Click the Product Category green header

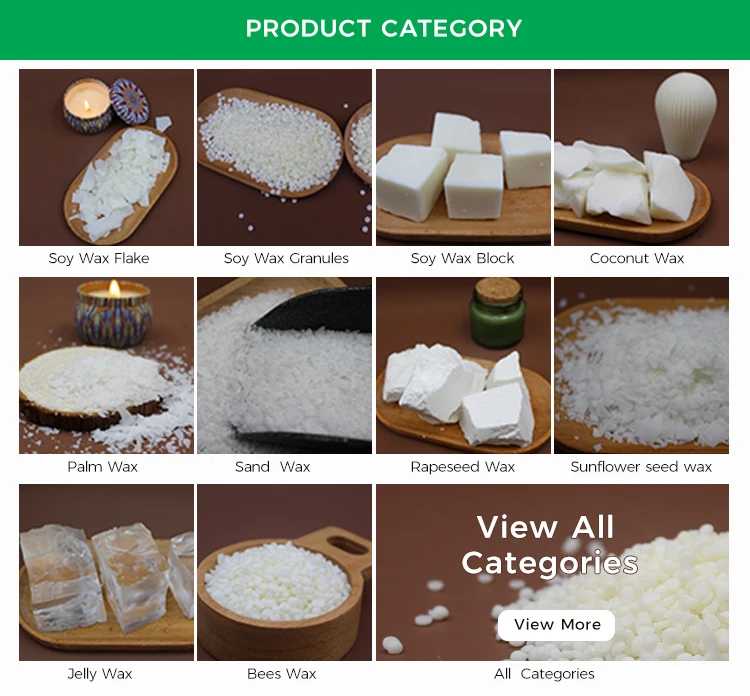pos(375,30)
